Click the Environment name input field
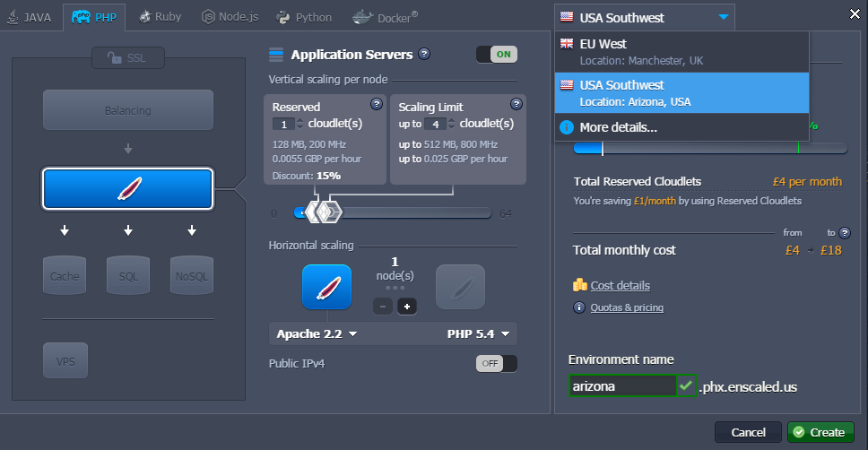 [x=622, y=385]
